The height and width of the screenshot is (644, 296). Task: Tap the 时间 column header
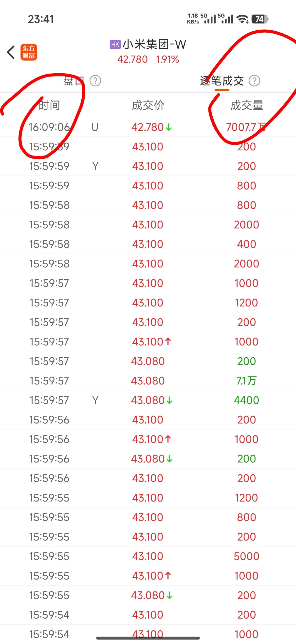49,105
